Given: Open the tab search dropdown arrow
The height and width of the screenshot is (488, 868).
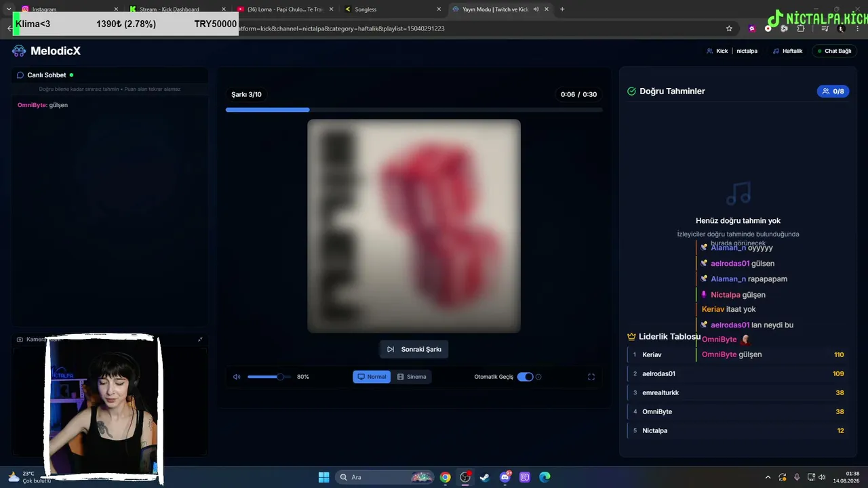Looking at the screenshot, I should [9, 9].
